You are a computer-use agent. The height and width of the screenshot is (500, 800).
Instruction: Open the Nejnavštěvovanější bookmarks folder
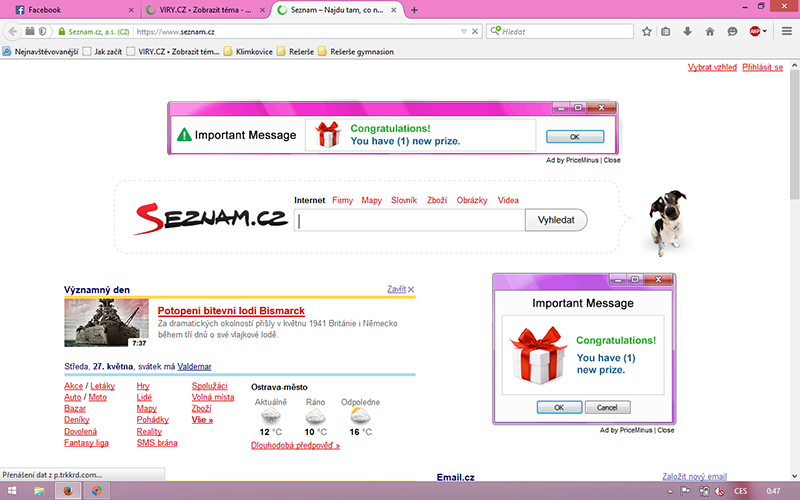point(40,51)
